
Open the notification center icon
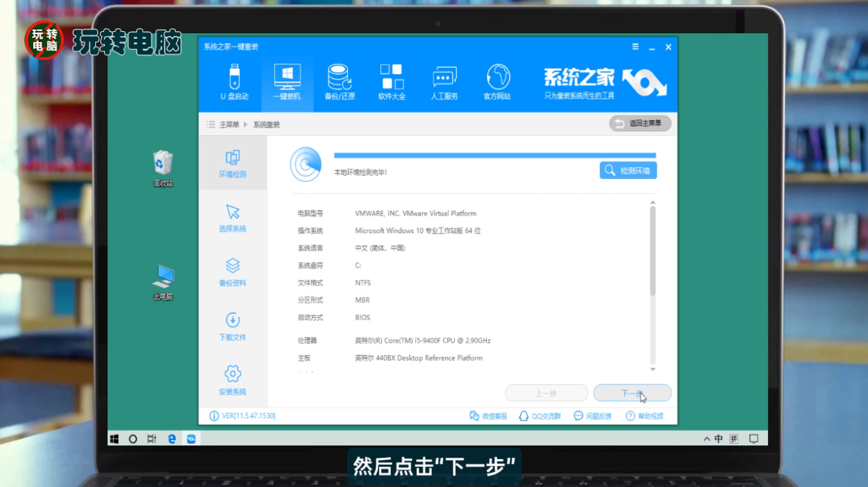click(753, 439)
